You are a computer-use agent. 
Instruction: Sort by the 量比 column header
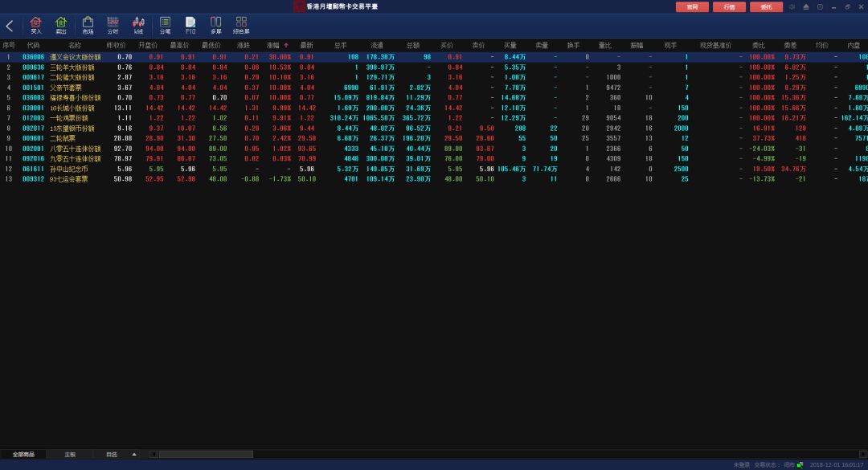tap(605, 46)
